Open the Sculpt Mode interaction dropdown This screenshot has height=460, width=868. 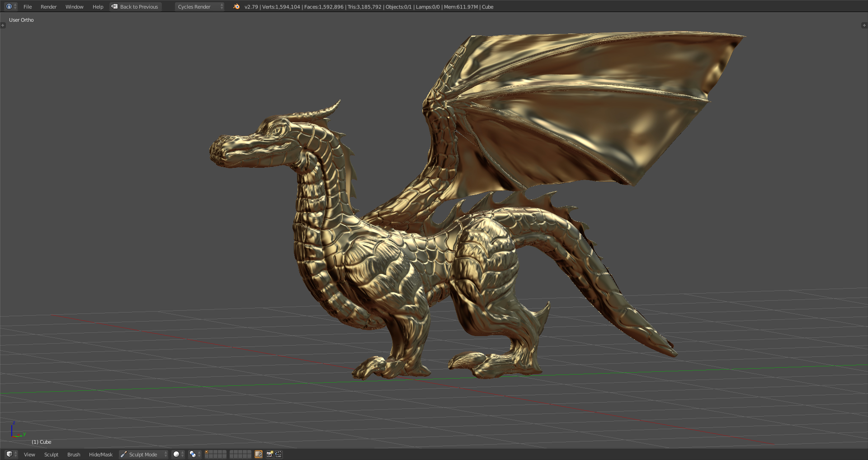[x=143, y=454]
